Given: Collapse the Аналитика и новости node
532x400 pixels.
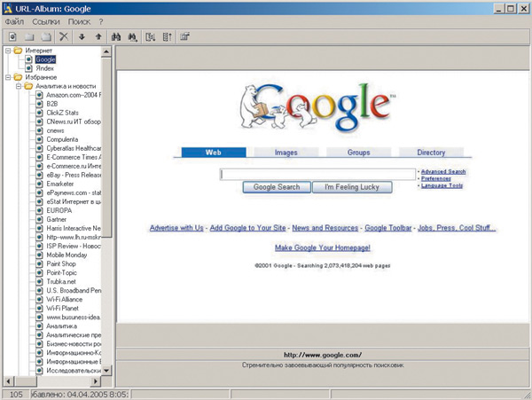Looking at the screenshot, I should (19, 86).
